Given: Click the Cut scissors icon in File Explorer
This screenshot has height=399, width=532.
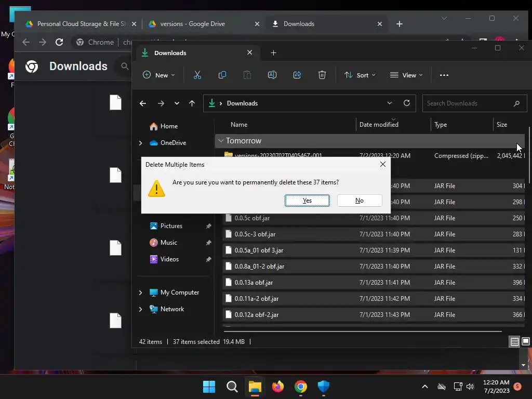Looking at the screenshot, I should [x=197, y=75].
